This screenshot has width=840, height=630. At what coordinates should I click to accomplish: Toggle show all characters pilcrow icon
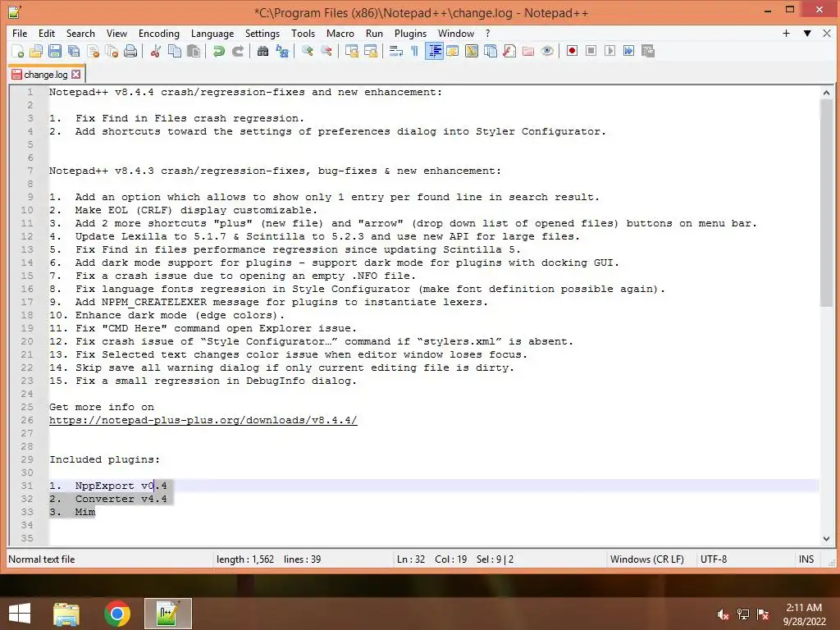(x=414, y=52)
